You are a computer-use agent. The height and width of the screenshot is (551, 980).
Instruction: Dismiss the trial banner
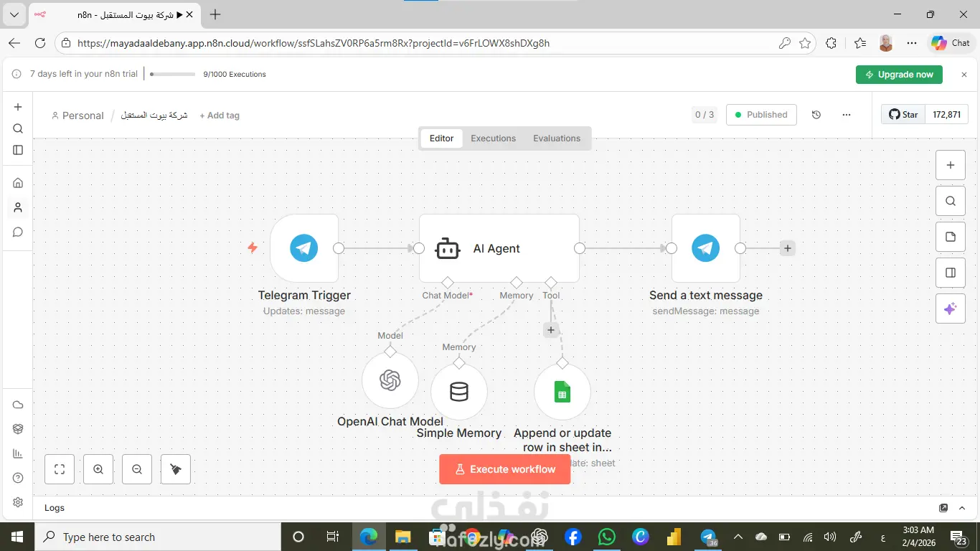964,75
